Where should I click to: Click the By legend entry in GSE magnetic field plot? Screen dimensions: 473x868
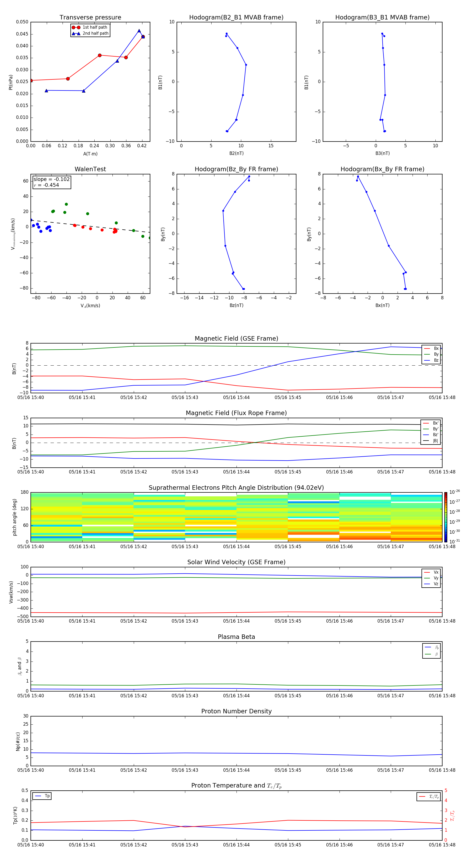431,355
